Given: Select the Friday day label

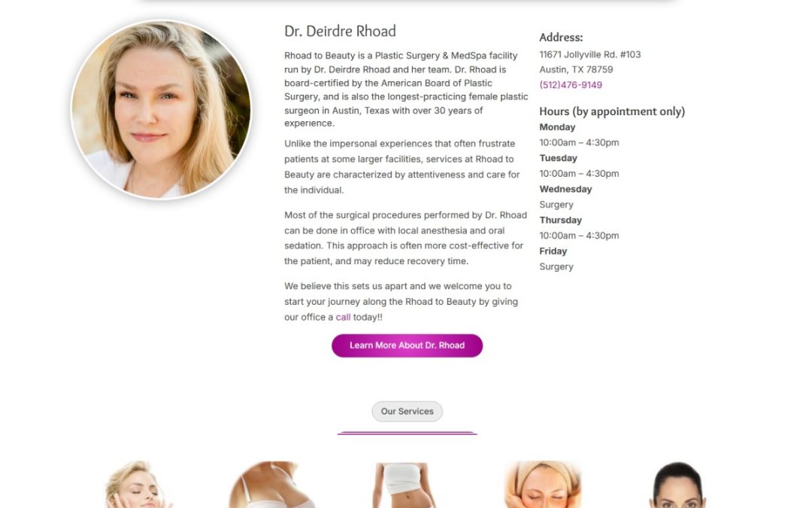Looking at the screenshot, I should pos(553,251).
